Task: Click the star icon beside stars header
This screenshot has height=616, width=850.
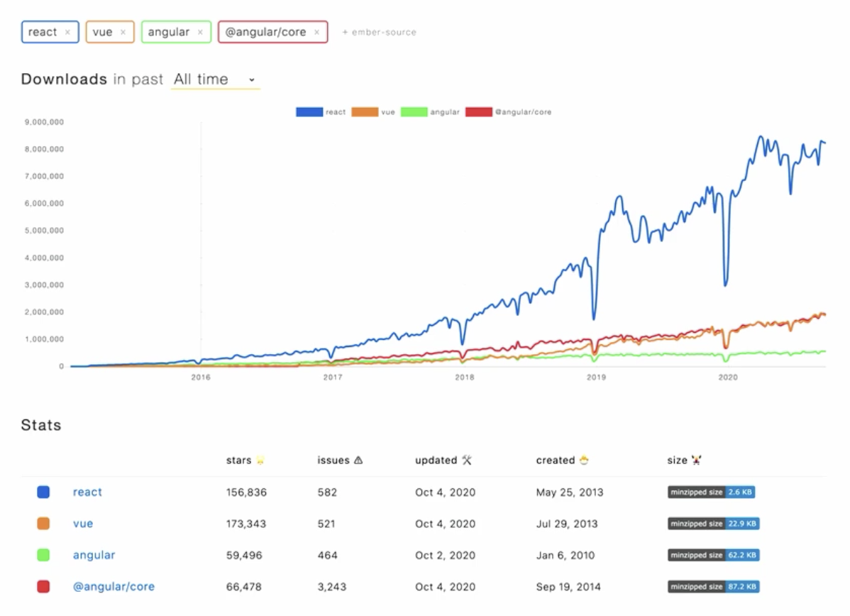Action: point(260,461)
